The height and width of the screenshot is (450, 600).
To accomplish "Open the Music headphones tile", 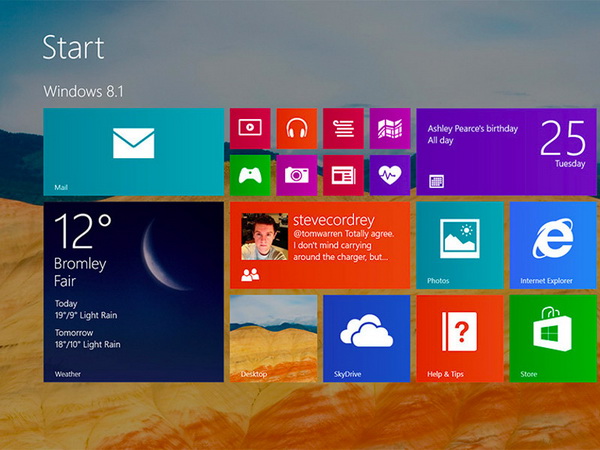I will [x=296, y=128].
